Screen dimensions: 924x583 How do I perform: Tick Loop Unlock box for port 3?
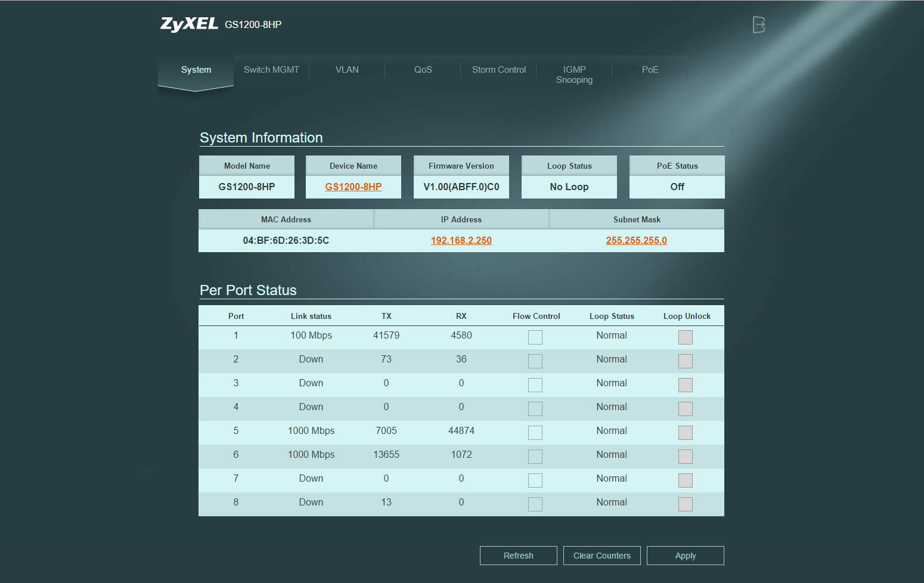[x=686, y=385]
